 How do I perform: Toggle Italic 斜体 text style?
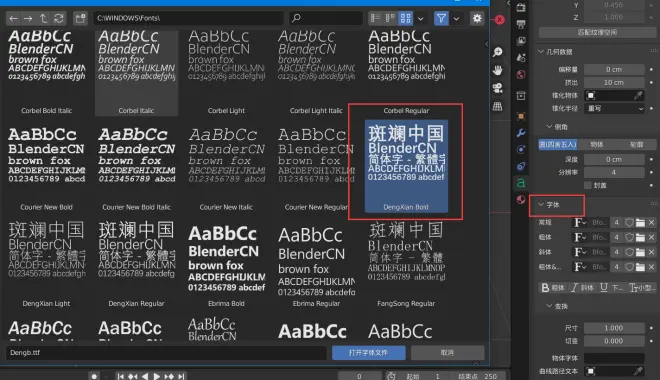coord(581,288)
